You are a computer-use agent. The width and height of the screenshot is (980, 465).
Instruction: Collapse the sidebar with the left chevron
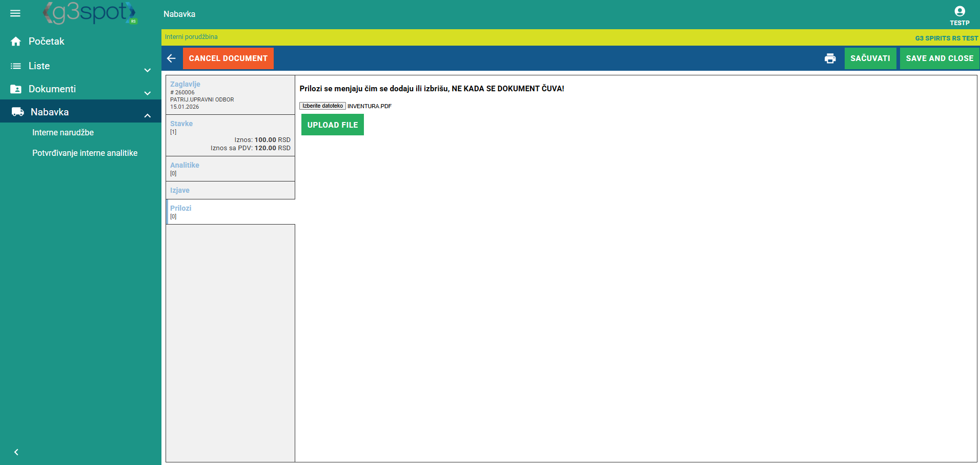[x=16, y=452]
